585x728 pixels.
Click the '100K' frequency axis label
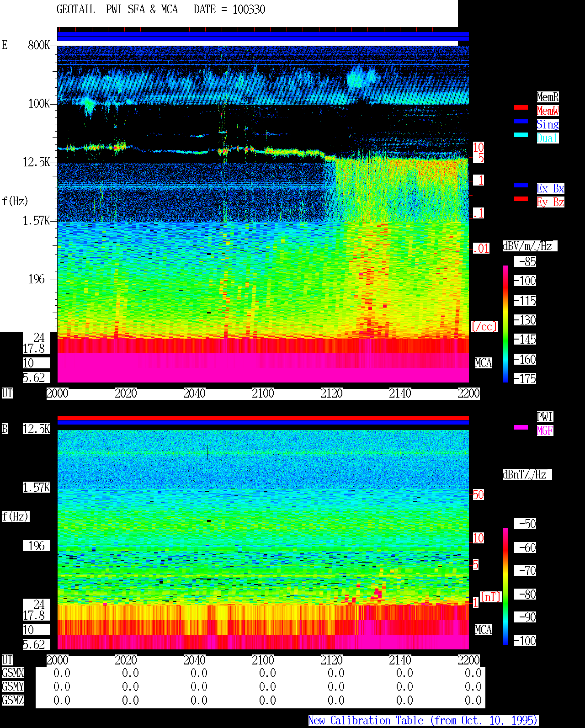point(39,103)
